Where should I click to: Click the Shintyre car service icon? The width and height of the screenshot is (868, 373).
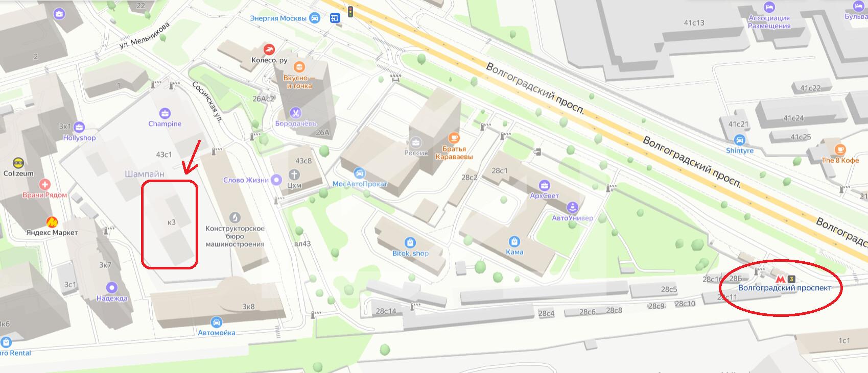739,140
